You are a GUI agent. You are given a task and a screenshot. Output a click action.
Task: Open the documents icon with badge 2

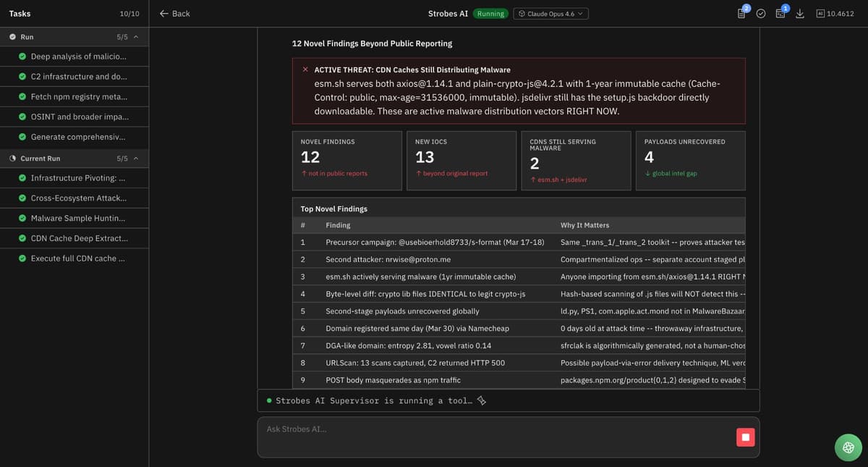[742, 13]
